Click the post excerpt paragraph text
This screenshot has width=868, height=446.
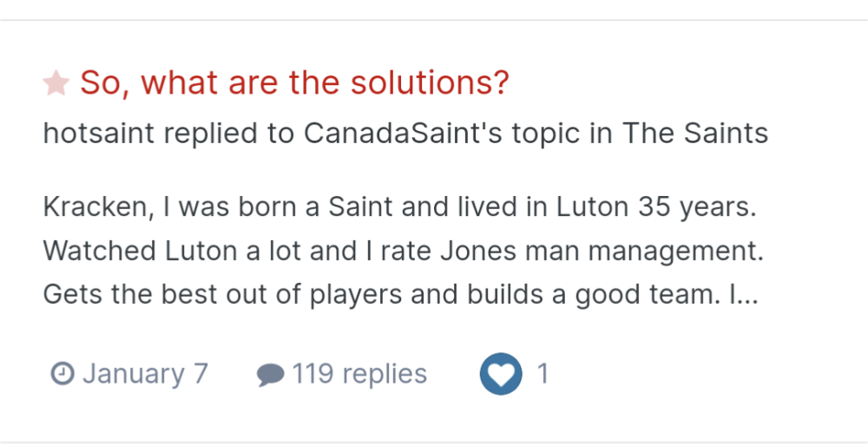pyautogui.click(x=399, y=251)
